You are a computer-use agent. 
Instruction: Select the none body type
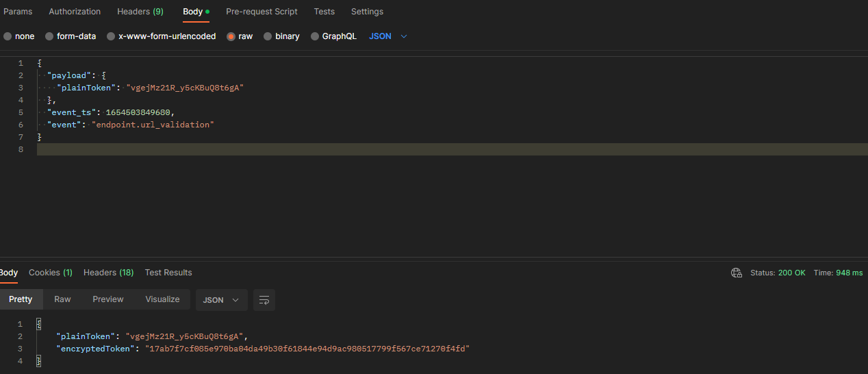pyautogui.click(x=19, y=36)
